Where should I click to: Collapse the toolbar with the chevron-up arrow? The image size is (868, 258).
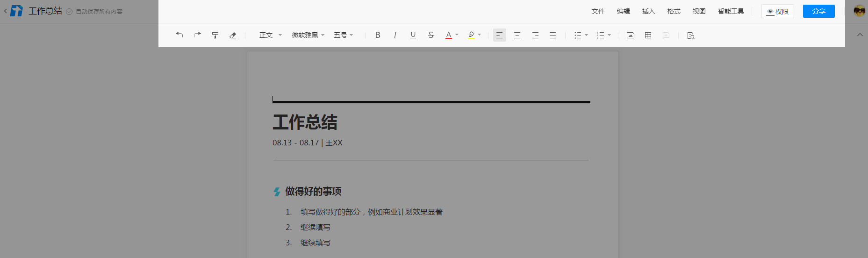point(860,35)
